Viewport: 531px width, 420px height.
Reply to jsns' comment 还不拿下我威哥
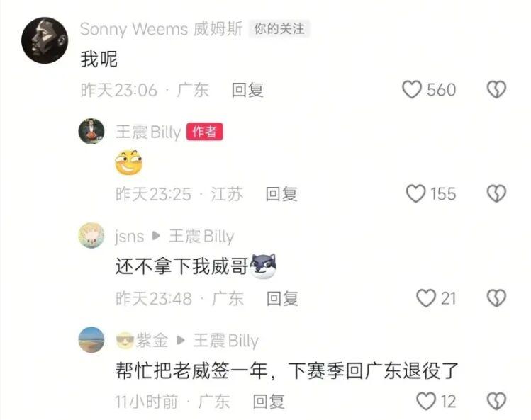point(282,298)
